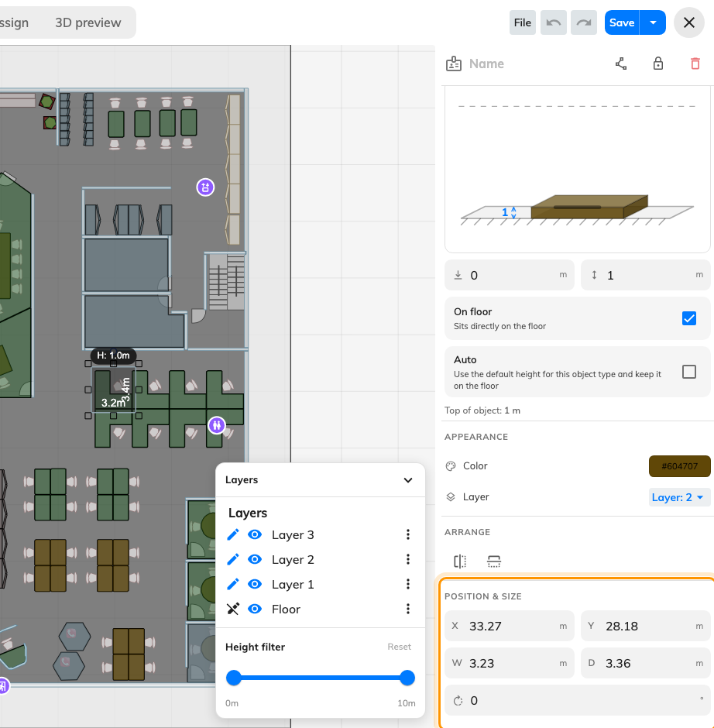Edit the X position value 33.27
This screenshot has width=714, height=728.
(510, 627)
